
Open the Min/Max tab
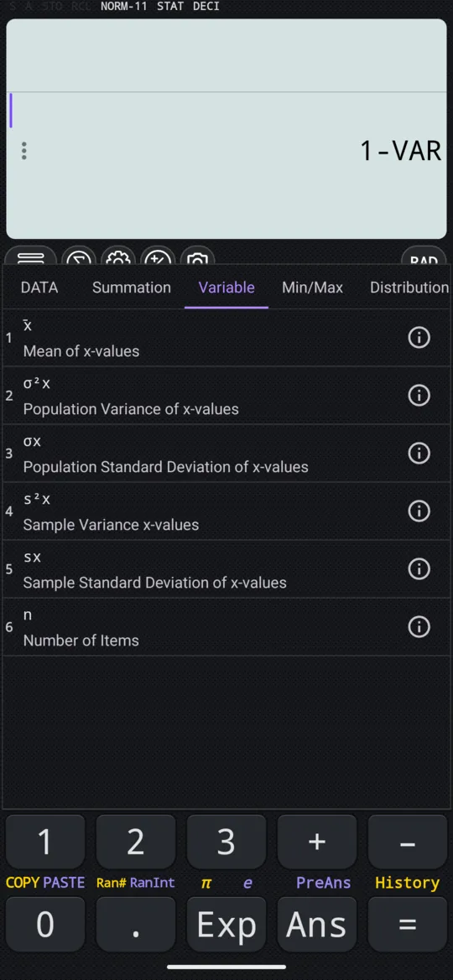[x=312, y=288]
